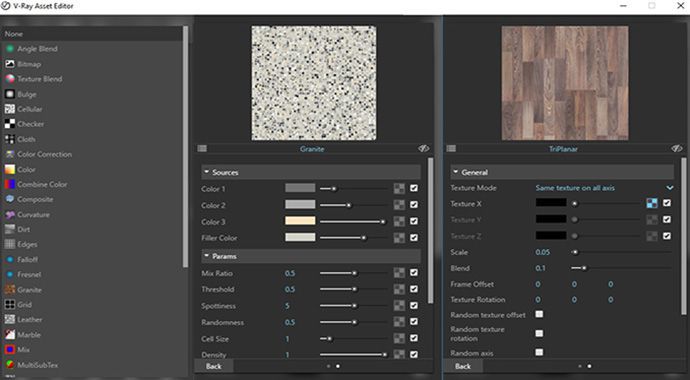Open the texture slot for Color 1
The height and width of the screenshot is (380, 690).
(x=399, y=189)
